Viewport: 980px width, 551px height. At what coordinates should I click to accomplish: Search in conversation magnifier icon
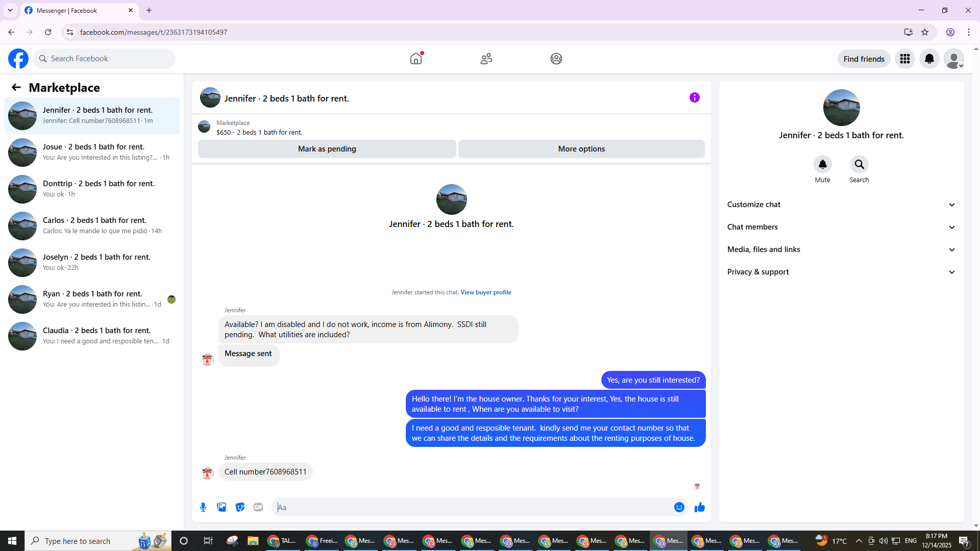(x=859, y=164)
